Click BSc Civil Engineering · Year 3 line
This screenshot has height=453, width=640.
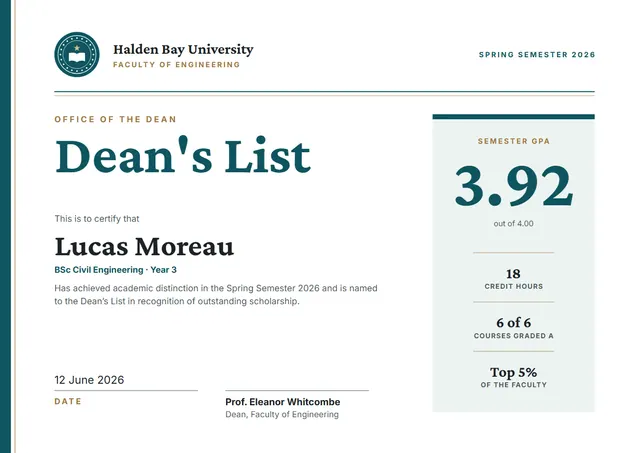(116, 270)
